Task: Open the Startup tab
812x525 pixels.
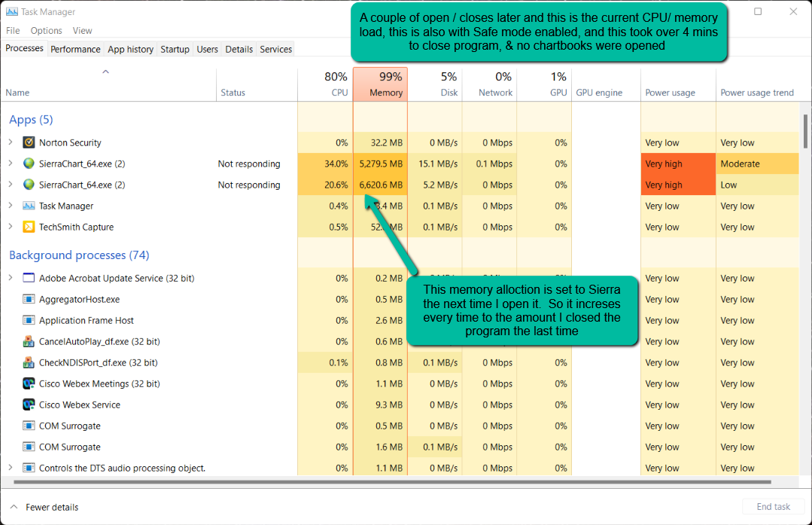Action: [x=175, y=49]
